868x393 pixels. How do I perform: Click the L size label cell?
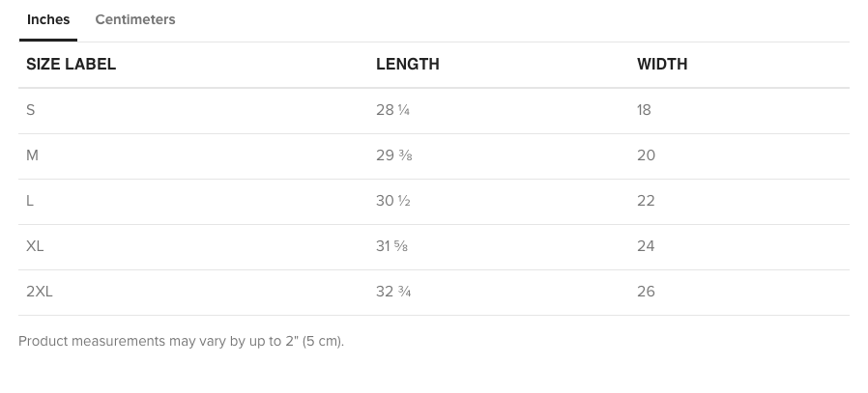coord(30,201)
